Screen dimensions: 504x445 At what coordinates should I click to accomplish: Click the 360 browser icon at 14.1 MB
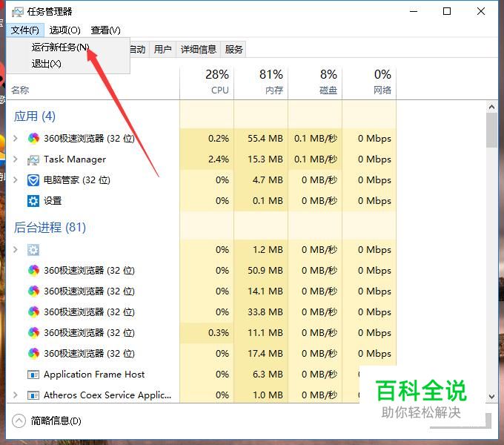point(33,291)
